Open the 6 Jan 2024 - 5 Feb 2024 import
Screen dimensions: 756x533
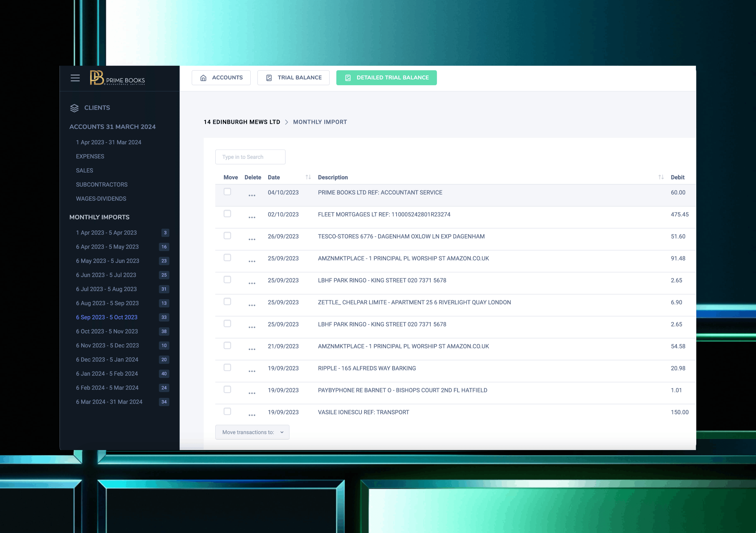[x=107, y=374]
